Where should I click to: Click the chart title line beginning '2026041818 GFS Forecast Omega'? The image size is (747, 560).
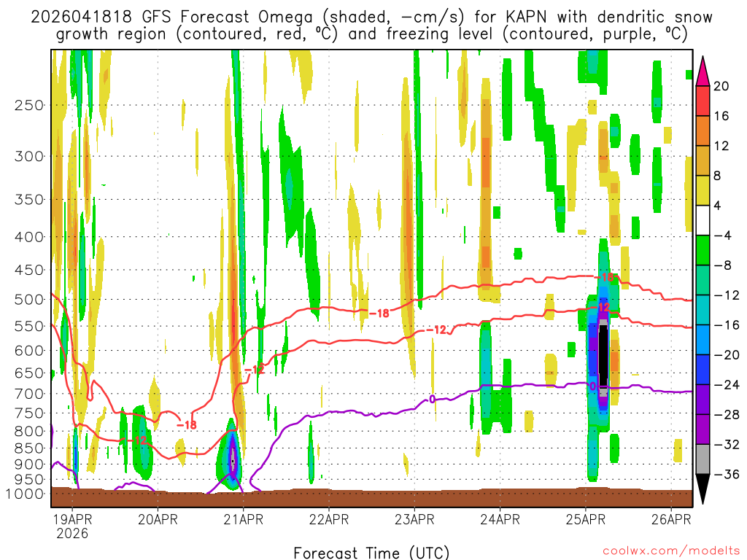click(371, 17)
